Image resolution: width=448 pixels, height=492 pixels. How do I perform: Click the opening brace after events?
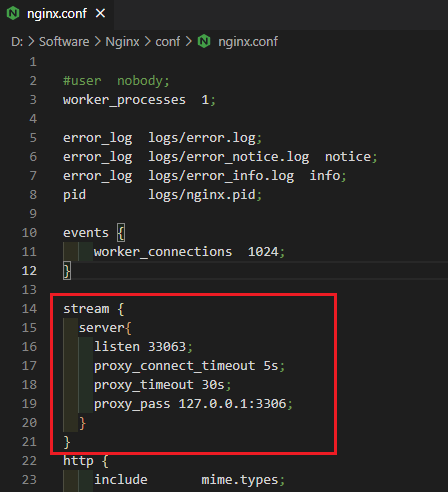click(121, 233)
